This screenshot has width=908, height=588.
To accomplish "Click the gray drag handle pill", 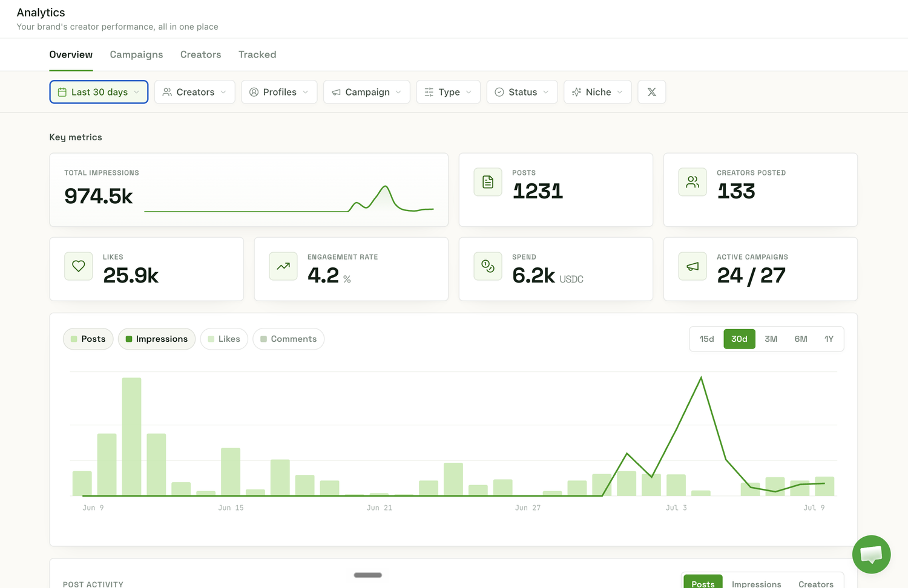I will pyautogui.click(x=368, y=575).
